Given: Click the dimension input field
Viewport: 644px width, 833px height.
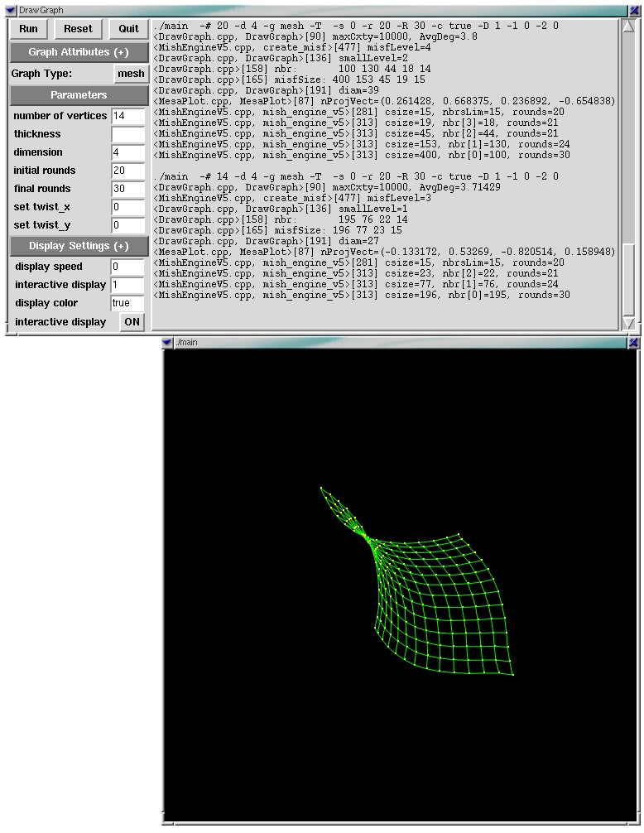Looking at the screenshot, I should click(x=128, y=152).
